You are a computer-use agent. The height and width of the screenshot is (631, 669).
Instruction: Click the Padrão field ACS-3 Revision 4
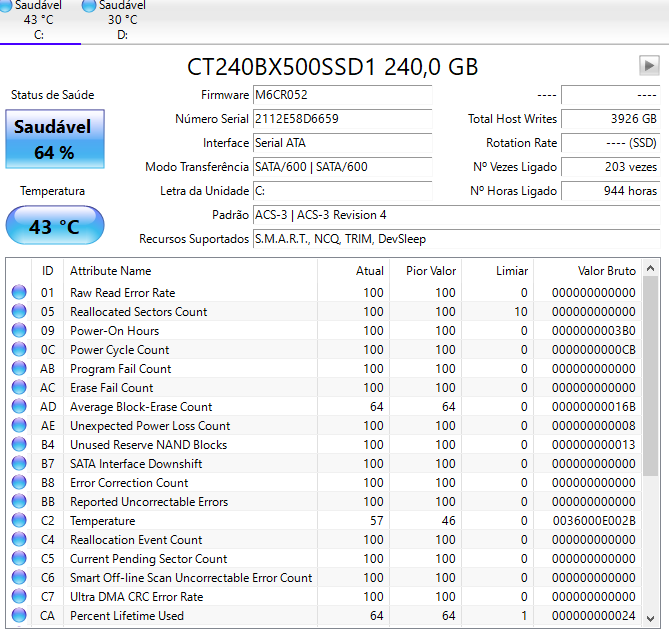(456, 215)
